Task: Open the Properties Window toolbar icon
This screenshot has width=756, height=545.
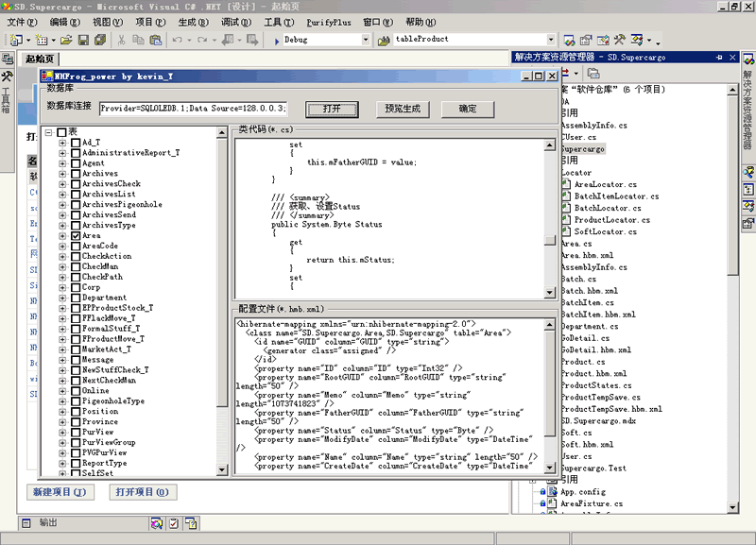Action: point(586,40)
